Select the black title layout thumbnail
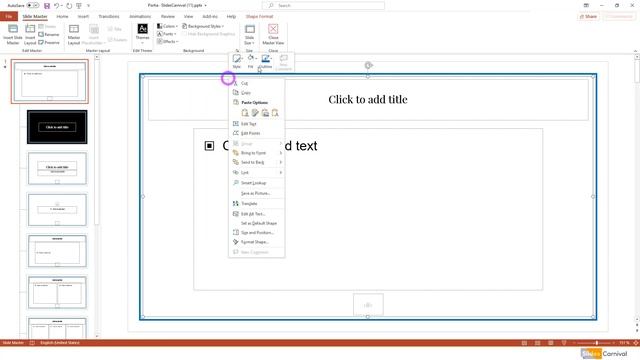Screen dimensions: 640x360 [x=57, y=127]
